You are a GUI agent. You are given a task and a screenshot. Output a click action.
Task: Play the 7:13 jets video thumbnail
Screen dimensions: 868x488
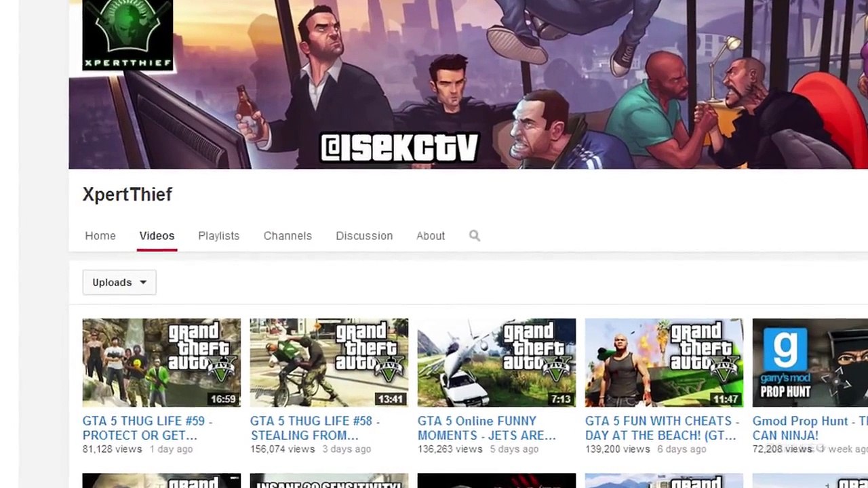pyautogui.click(x=496, y=363)
